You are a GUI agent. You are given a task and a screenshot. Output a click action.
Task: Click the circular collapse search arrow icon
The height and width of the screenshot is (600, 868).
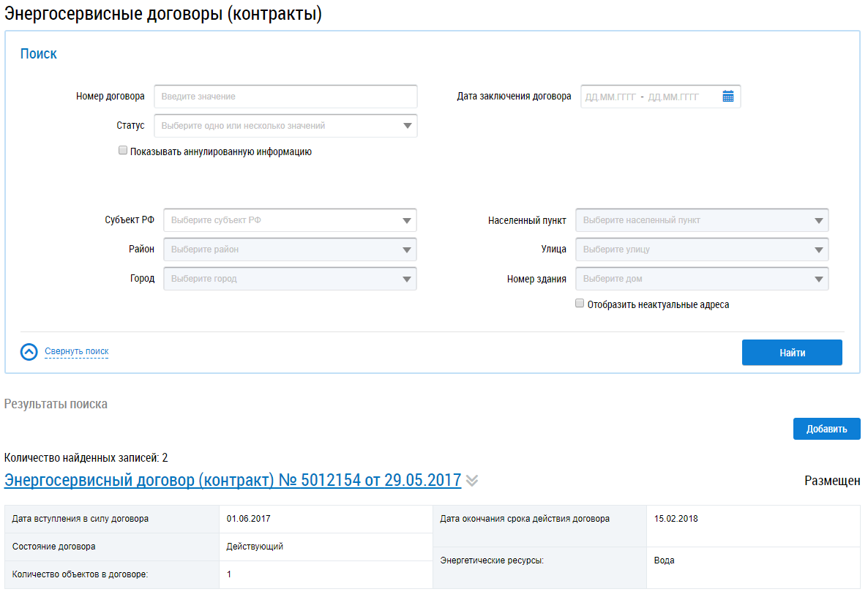[x=29, y=352]
